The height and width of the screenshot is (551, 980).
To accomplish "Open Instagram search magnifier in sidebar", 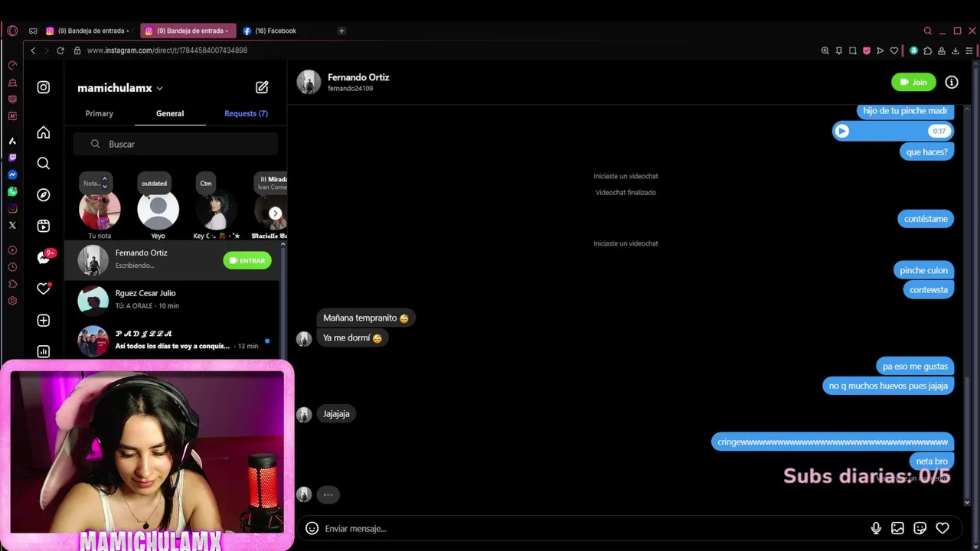I will [x=44, y=163].
